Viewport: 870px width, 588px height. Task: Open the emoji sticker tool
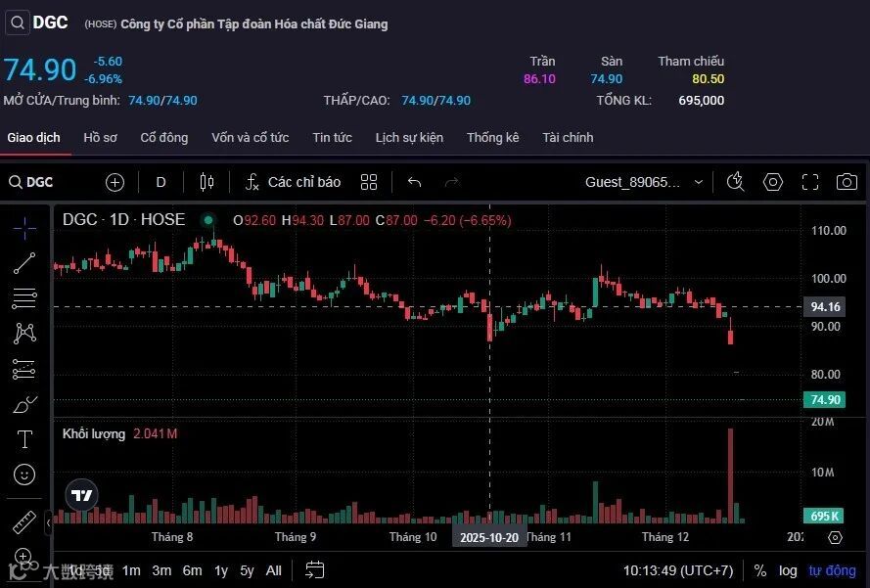pyautogui.click(x=24, y=475)
